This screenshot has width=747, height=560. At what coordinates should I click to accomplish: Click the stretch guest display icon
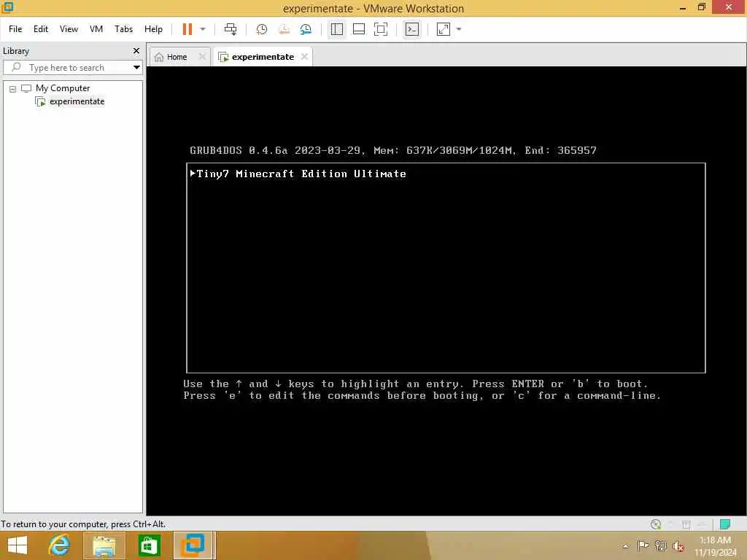(x=444, y=29)
